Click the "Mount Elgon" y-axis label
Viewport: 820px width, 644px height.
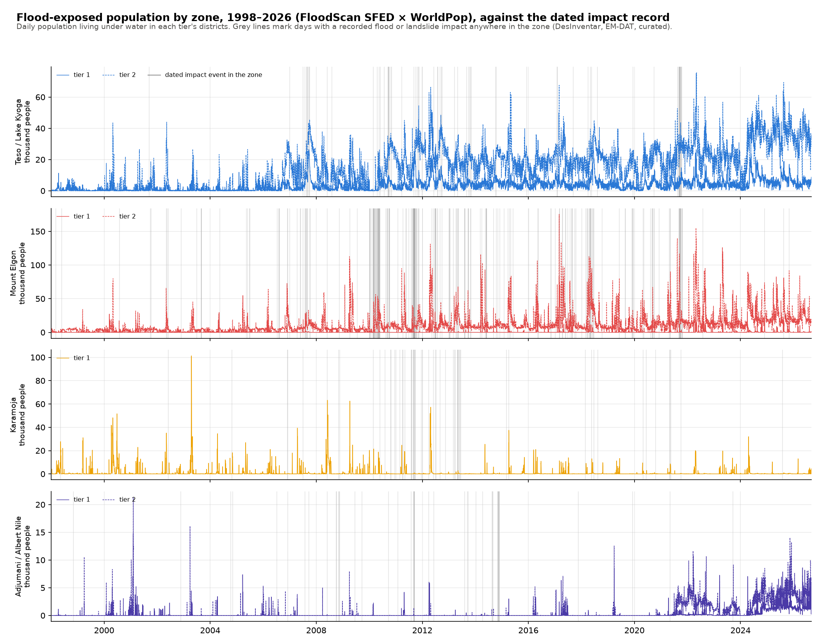click(x=13, y=273)
